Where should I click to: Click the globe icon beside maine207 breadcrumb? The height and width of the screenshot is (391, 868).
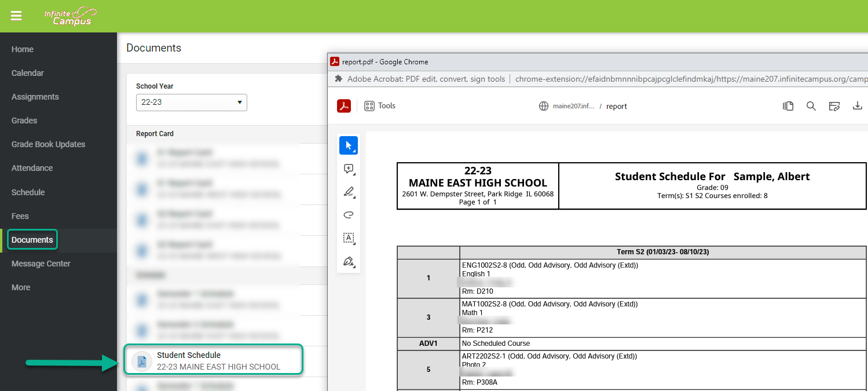coord(543,106)
